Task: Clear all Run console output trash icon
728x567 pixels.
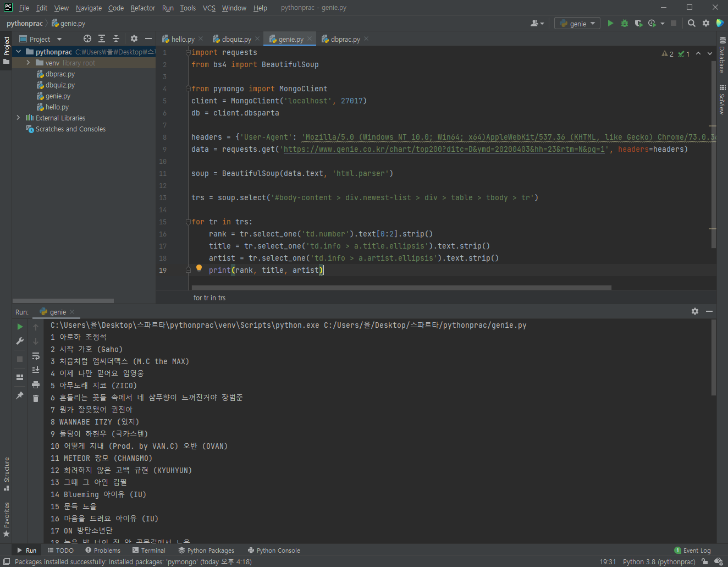Action: (x=36, y=398)
